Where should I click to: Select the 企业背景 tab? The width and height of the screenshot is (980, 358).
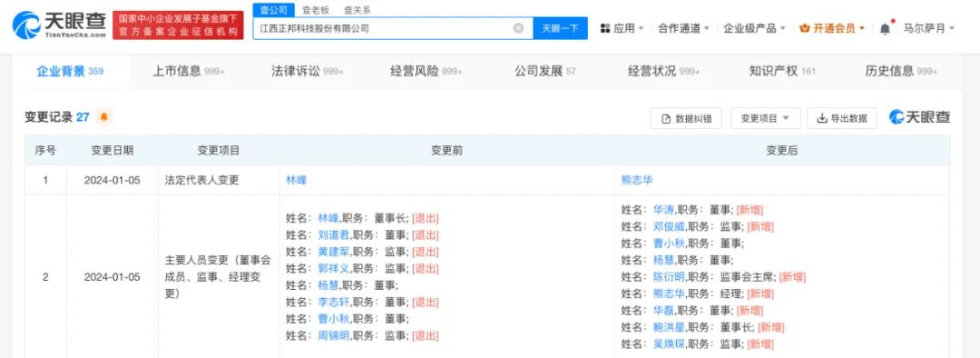coord(70,72)
